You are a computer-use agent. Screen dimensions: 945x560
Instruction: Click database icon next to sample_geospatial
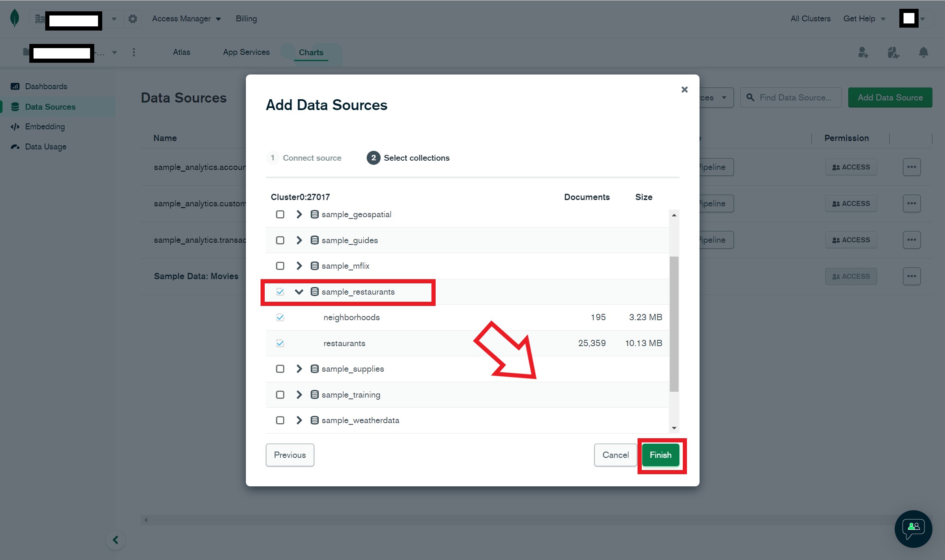(x=315, y=214)
